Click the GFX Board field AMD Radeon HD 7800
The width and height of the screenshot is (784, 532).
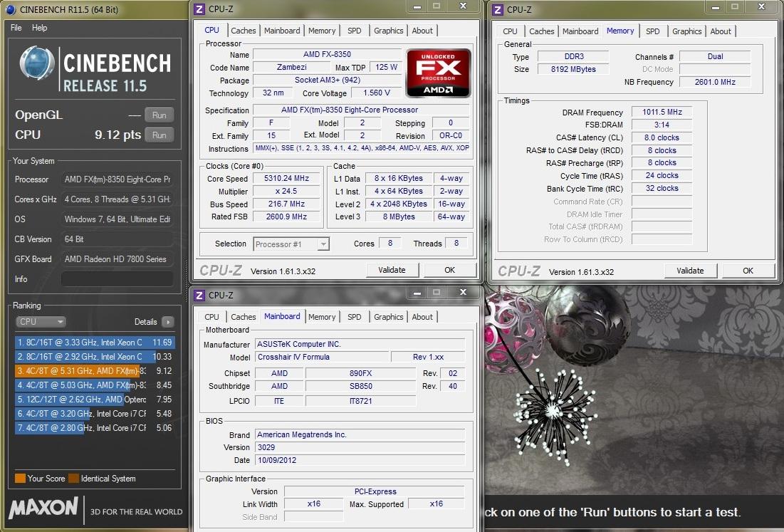[x=117, y=259]
